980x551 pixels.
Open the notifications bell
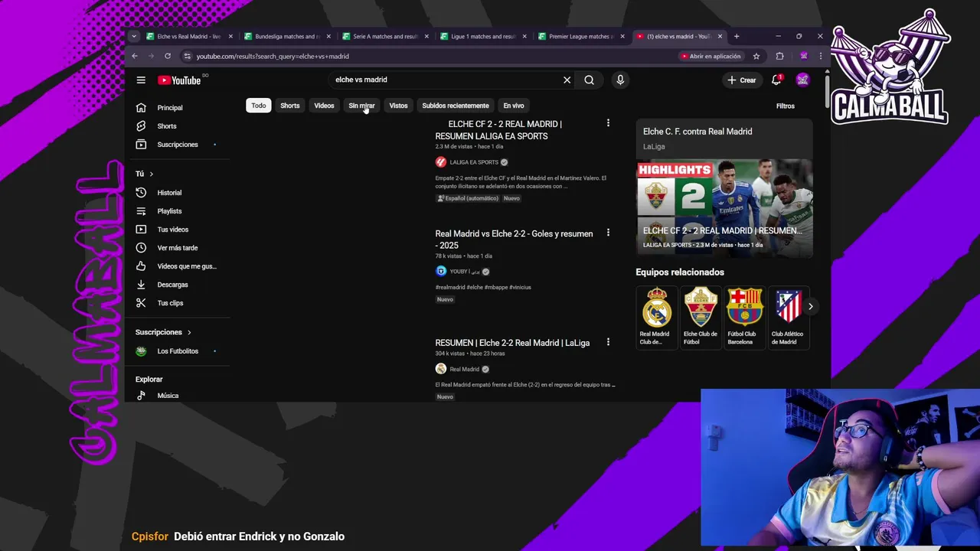coord(776,80)
